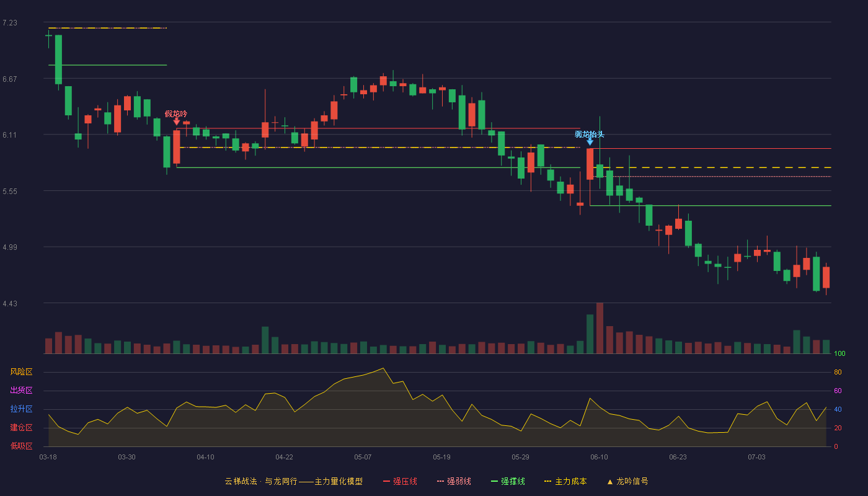
Task: Toggle the 主力成本 legend label
Action: click(x=570, y=482)
